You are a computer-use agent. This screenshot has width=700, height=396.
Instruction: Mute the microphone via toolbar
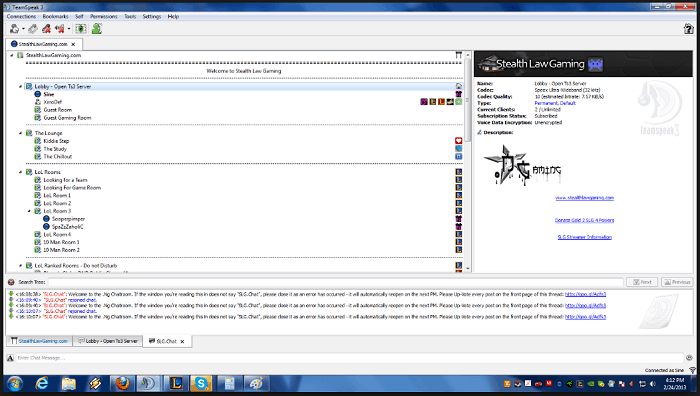46,29
